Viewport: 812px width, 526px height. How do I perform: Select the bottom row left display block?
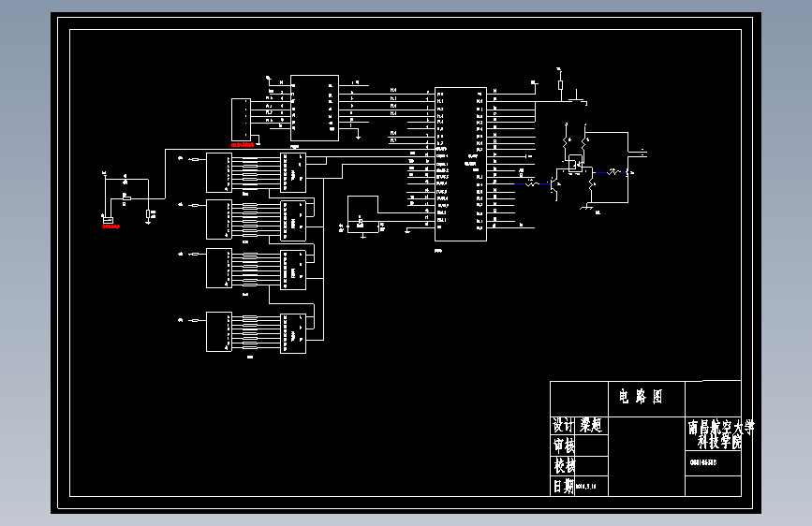[x=219, y=332]
